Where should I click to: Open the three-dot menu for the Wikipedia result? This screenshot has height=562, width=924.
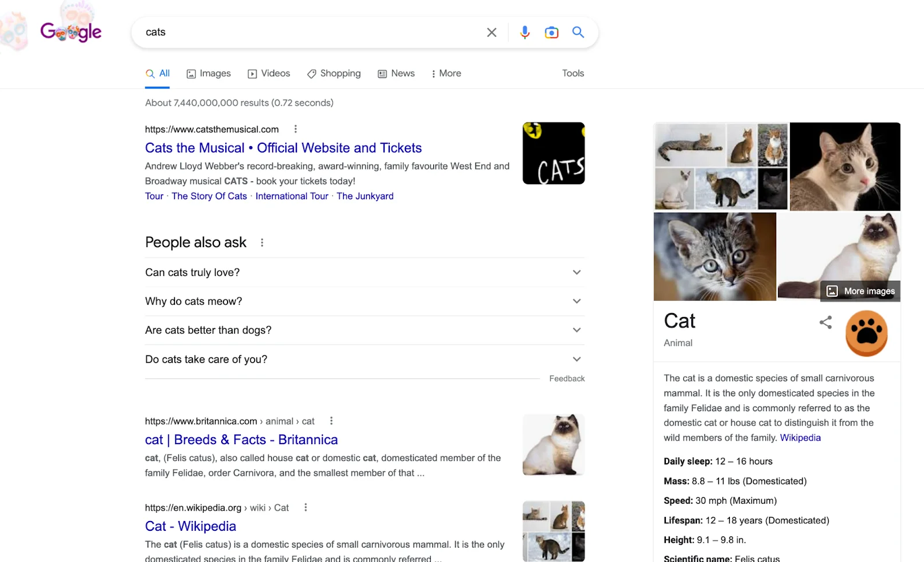click(x=305, y=507)
